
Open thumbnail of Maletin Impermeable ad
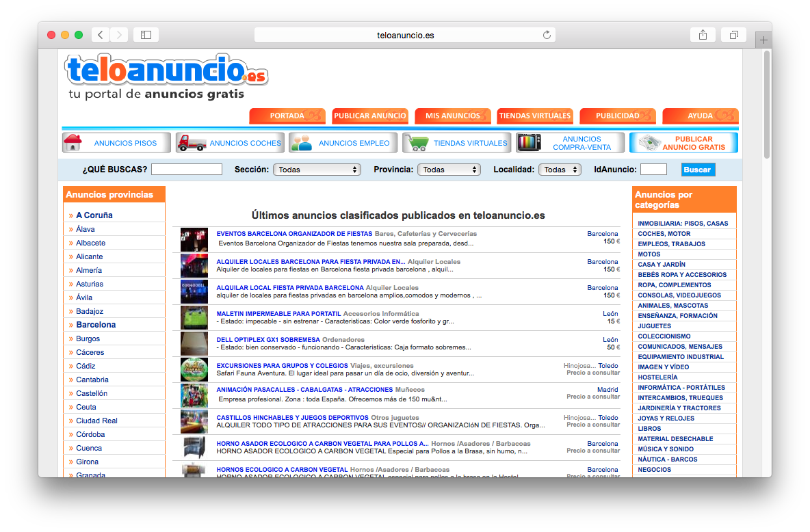(194, 318)
